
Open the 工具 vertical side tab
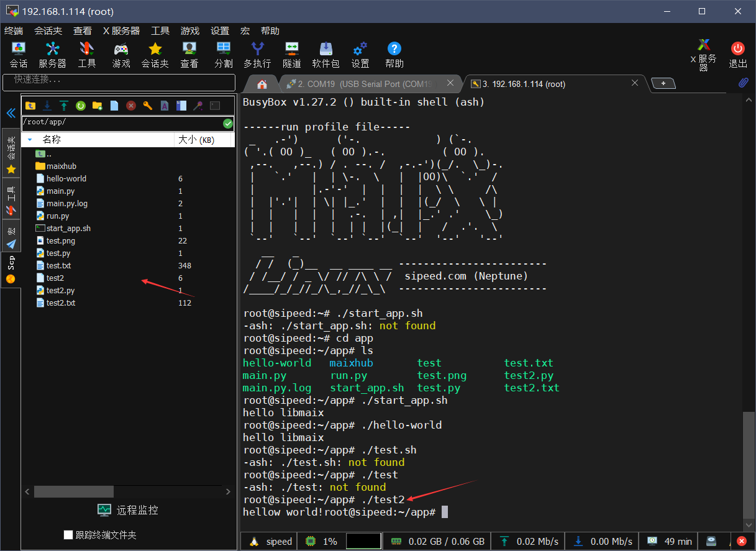point(11,199)
